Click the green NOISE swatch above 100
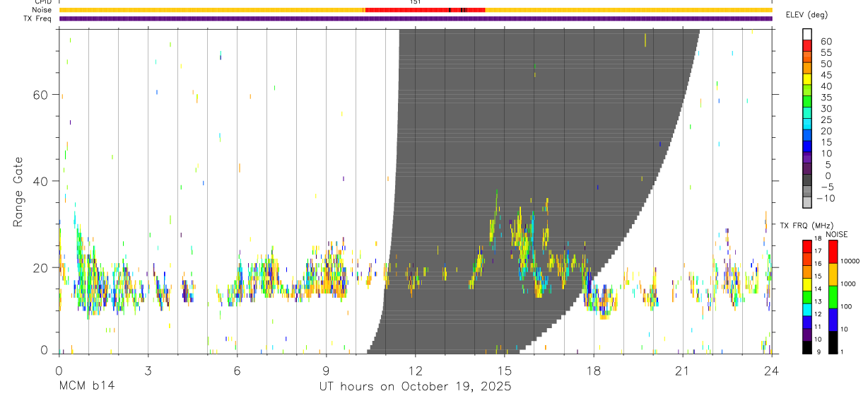The height and width of the screenshot is (401, 868). 833,297
